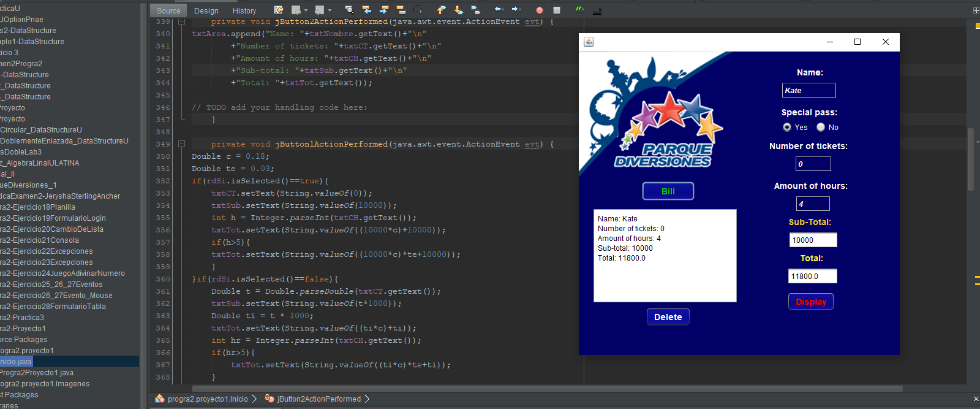980x409 pixels.
Task: Click the Toggle Bookmark icon
Action: (475, 10)
